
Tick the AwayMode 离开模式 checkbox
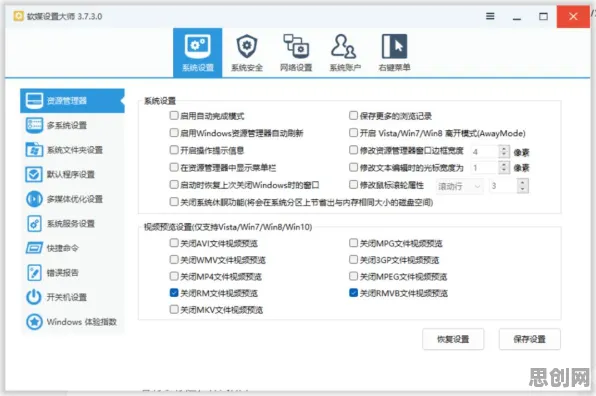tap(353, 133)
